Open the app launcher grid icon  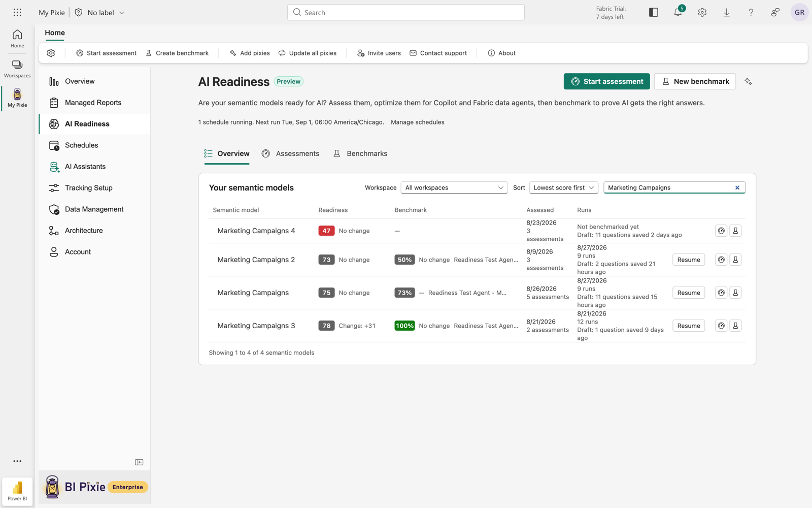click(17, 12)
